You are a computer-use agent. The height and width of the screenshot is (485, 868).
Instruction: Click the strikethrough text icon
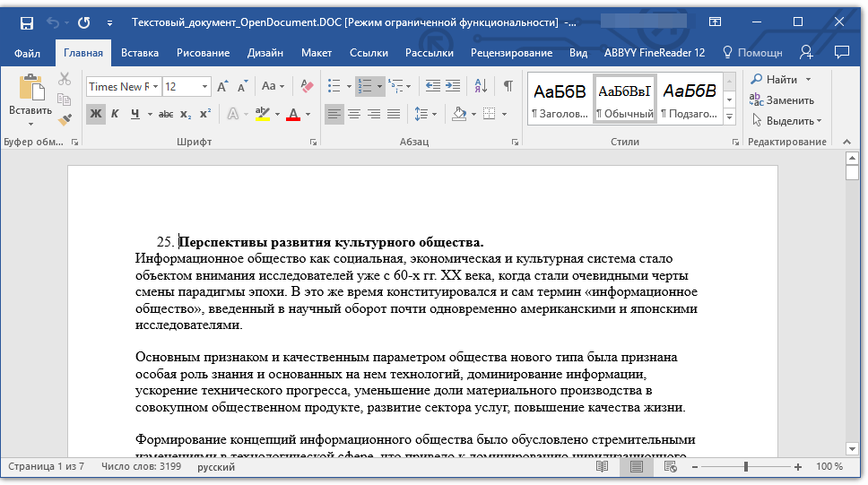(x=166, y=115)
